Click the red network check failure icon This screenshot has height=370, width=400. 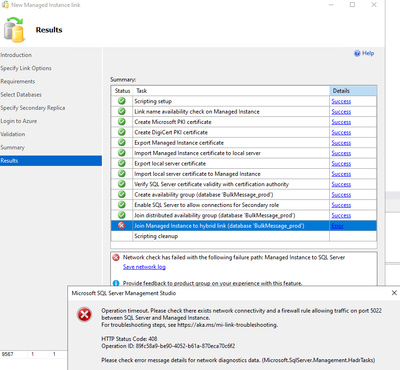116,257
